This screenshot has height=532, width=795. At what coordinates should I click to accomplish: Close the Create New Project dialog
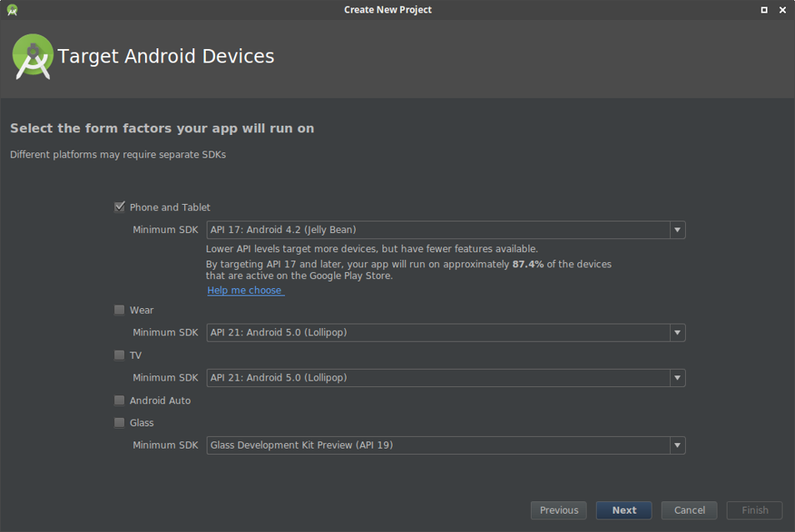coord(782,10)
